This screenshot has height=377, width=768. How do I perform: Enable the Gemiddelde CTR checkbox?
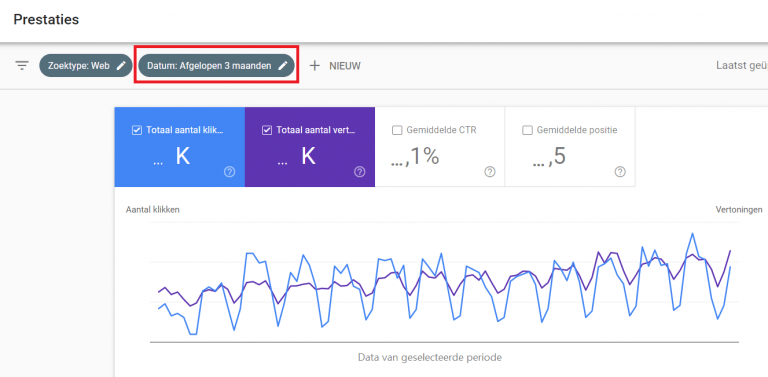[397, 130]
